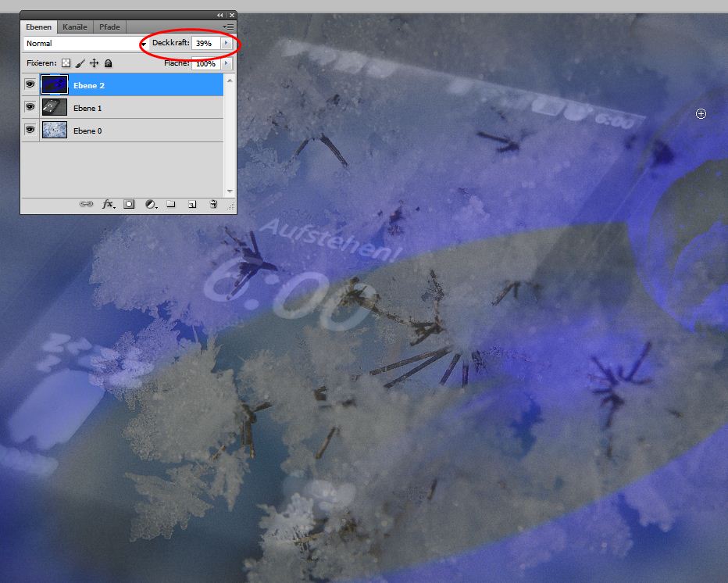
Task: Collapse the panel with double arrows
Action: 219,16
